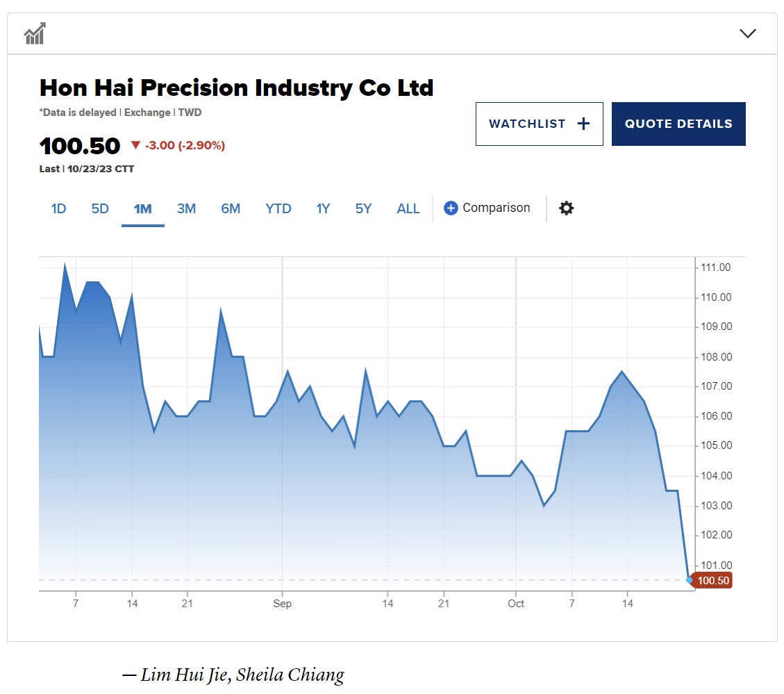784x694 pixels.
Task: Open Quote Details page
Action: click(678, 124)
